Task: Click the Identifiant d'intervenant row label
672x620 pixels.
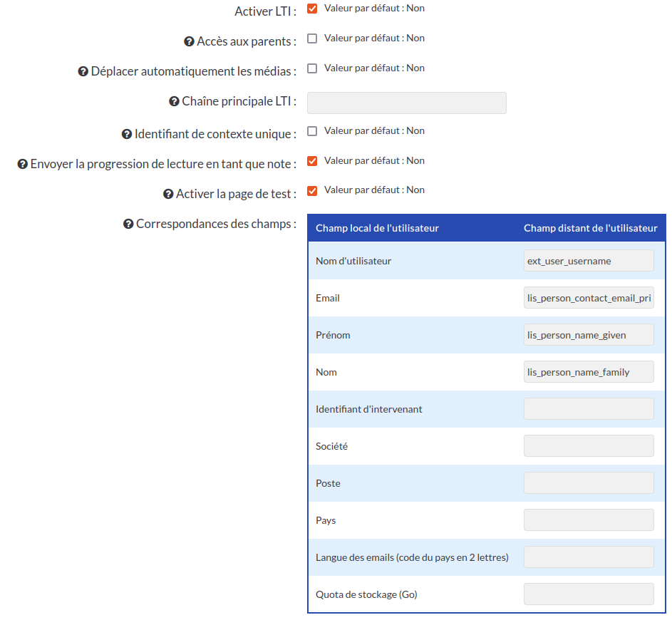Action: [x=369, y=409]
